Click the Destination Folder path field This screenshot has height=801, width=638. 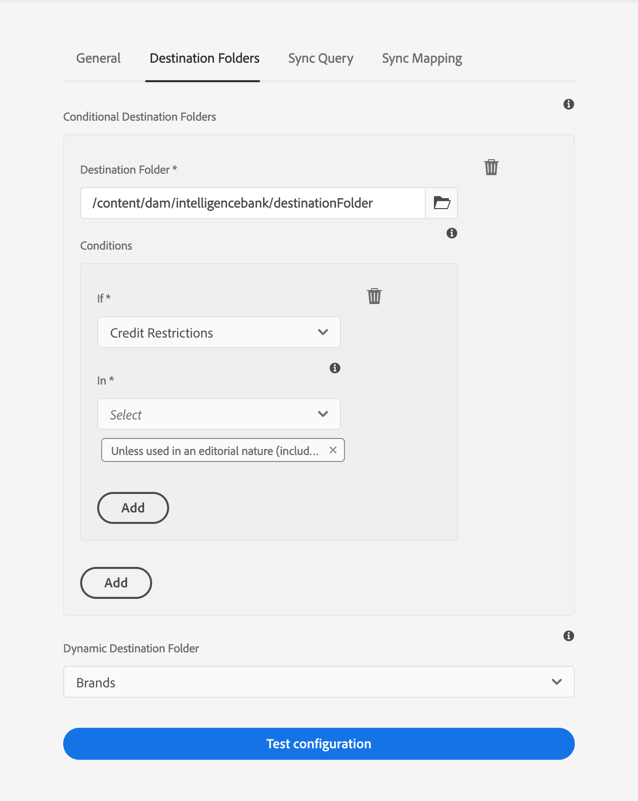coord(252,203)
